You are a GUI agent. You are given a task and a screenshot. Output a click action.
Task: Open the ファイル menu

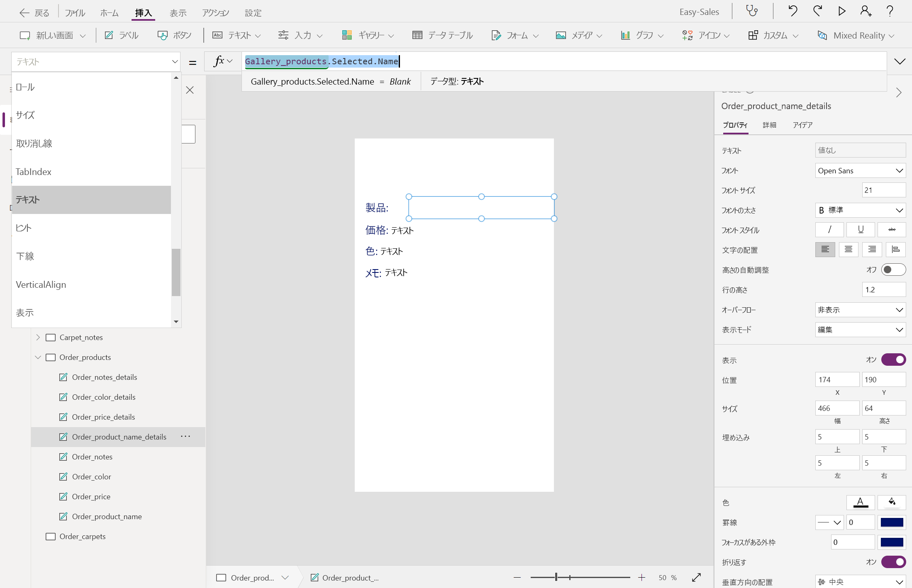[75, 13]
